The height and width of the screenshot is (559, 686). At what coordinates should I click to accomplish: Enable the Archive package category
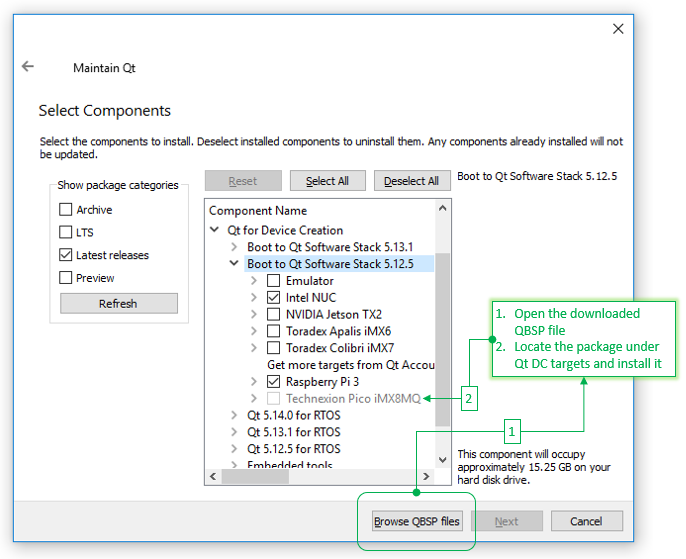pyautogui.click(x=66, y=210)
